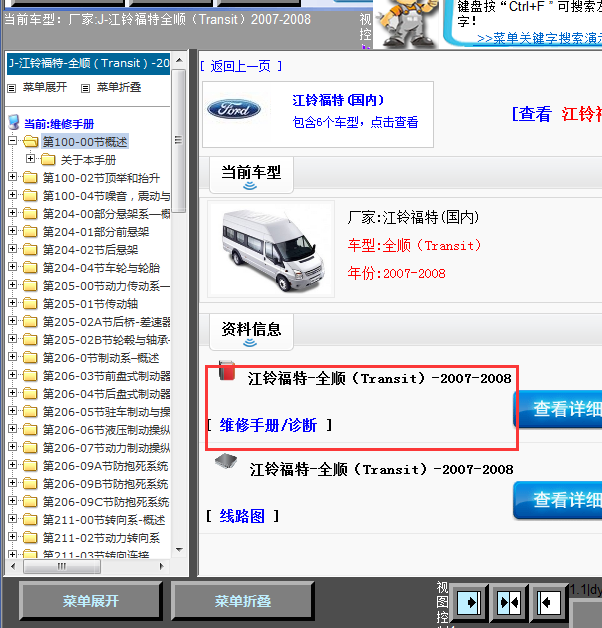
Task: Click the folder icon of 第206-0节制动系
Action: pyautogui.click(x=30, y=357)
